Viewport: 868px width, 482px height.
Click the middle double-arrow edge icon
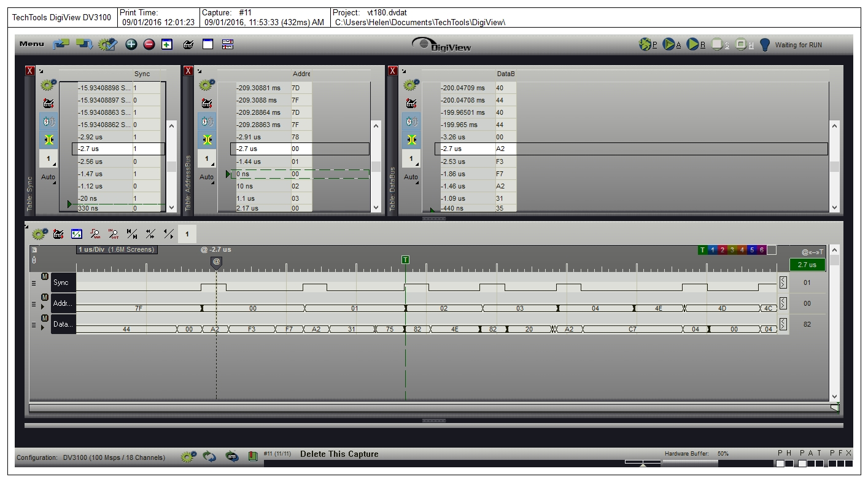coord(150,234)
